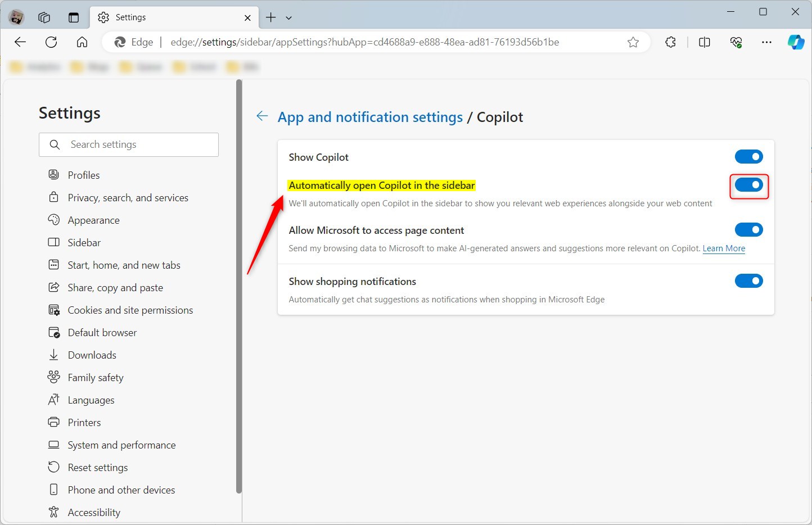Enable Split screen view
The width and height of the screenshot is (812, 525).
coord(704,42)
